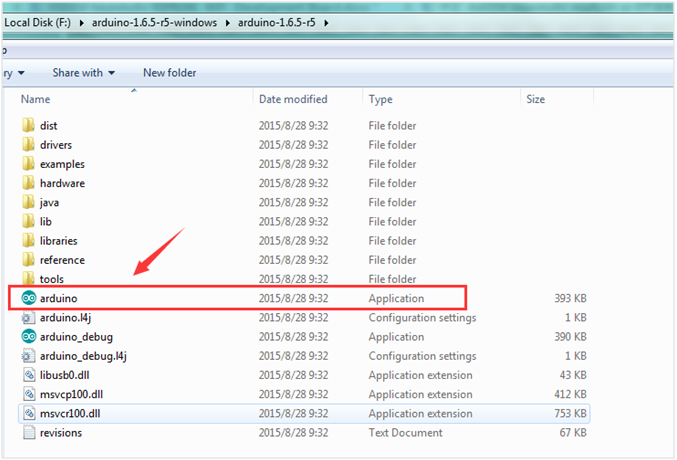Screen dimensions: 677x460
Task: Select the reference folder icon
Action: click(x=28, y=260)
